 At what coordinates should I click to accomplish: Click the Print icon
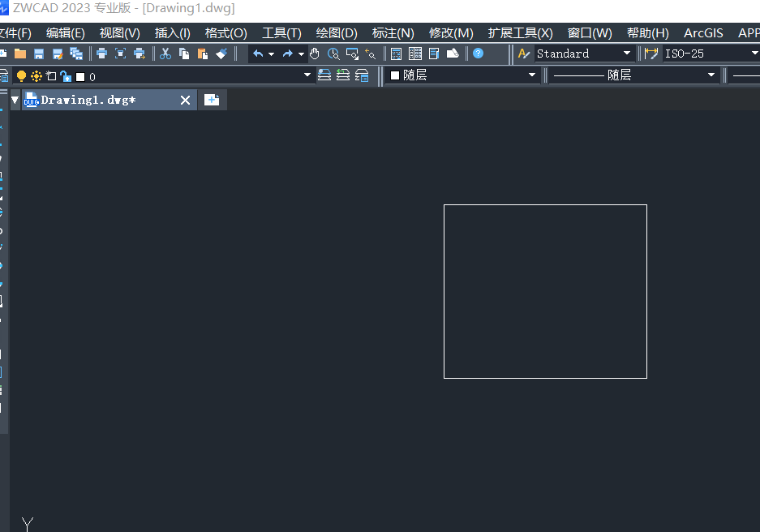point(101,54)
